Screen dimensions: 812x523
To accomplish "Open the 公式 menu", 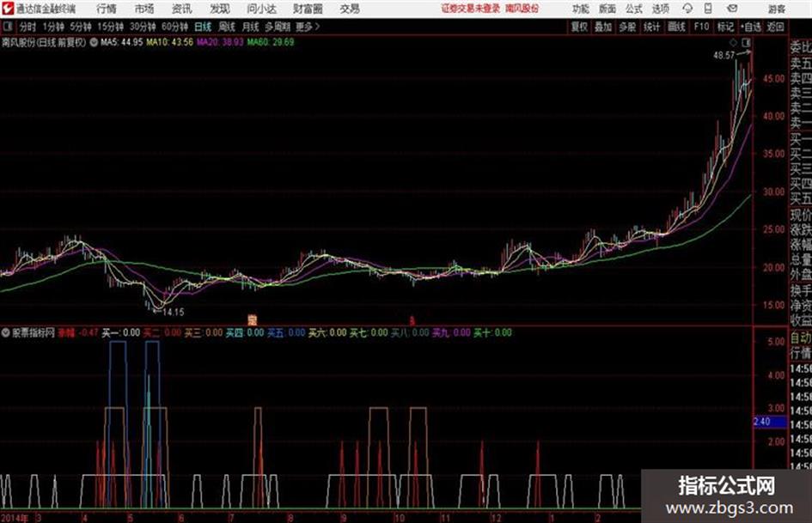I will pyautogui.click(x=634, y=9).
